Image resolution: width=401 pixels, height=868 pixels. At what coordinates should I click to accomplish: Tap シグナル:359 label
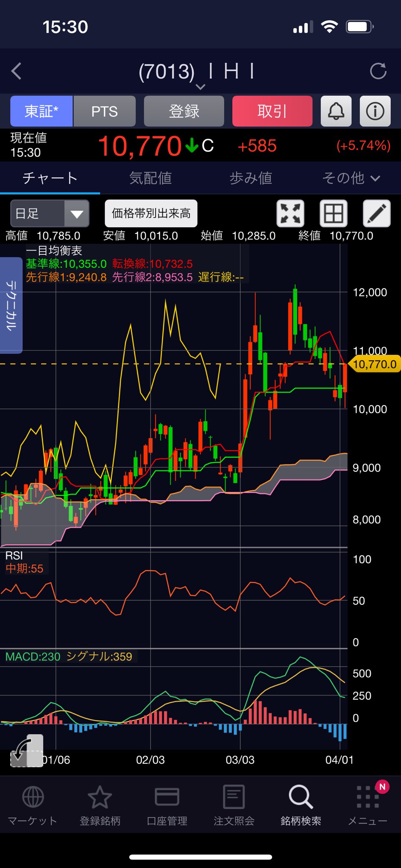point(99,657)
